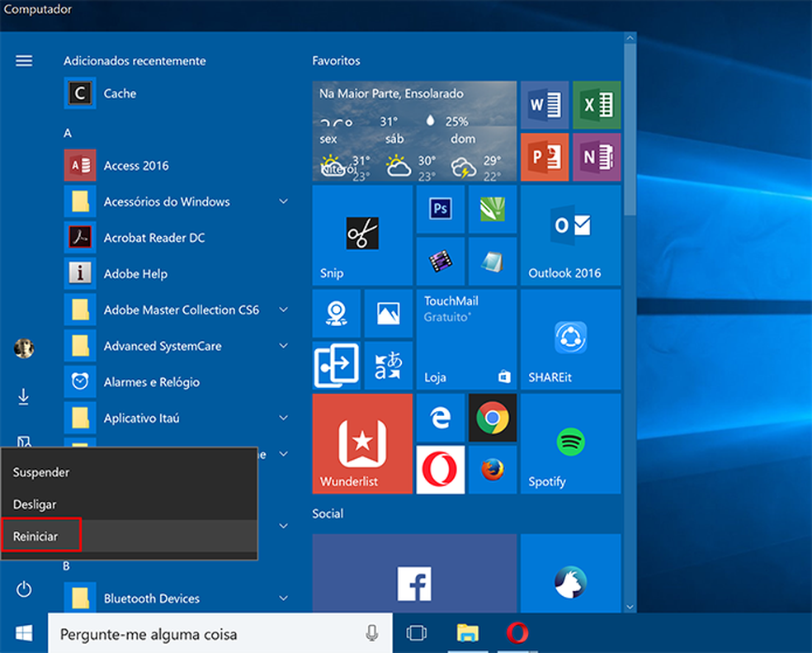Click the hamburger menu in Start
Image resolution: width=812 pixels, height=653 pixels.
click(24, 59)
